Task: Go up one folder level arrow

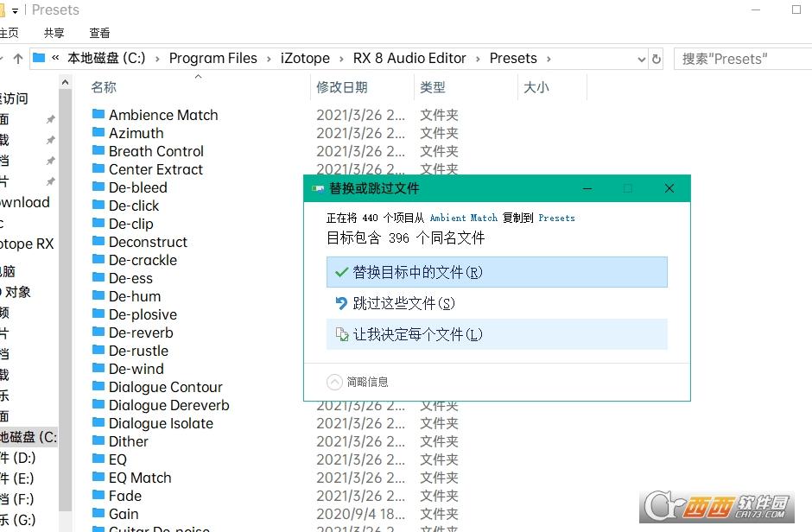Action: [18, 59]
